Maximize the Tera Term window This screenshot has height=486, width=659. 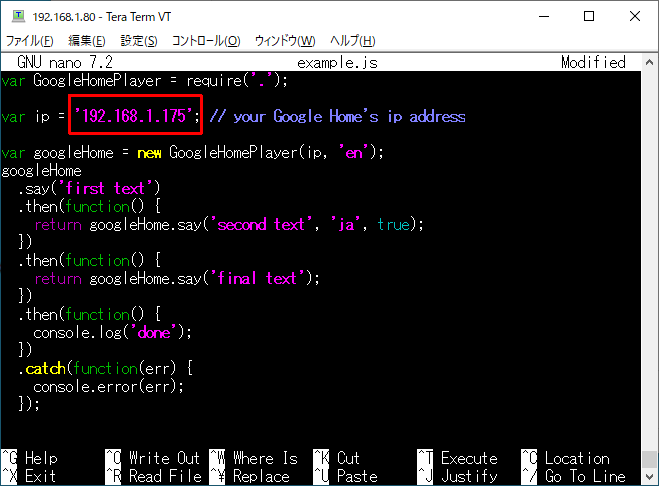pyautogui.click(x=589, y=16)
